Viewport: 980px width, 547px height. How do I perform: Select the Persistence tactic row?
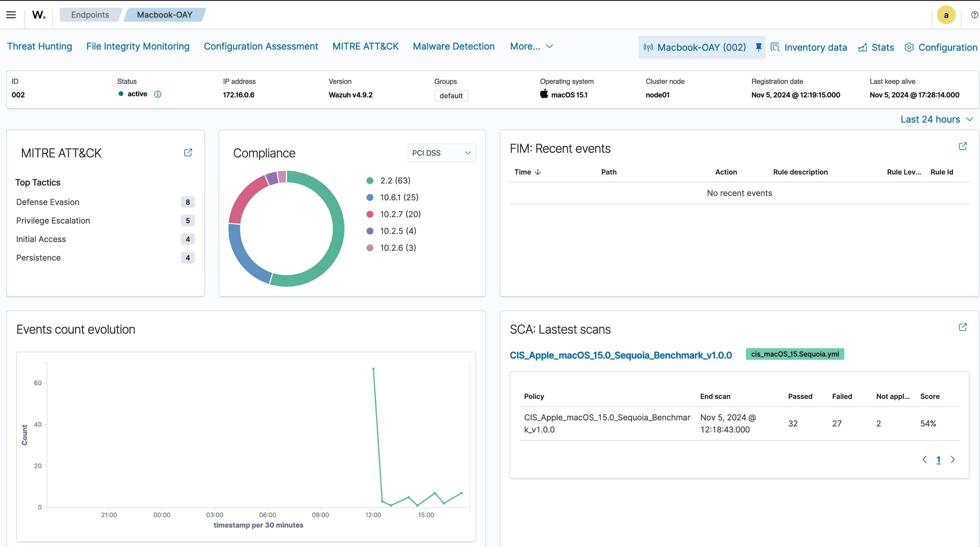coord(105,258)
